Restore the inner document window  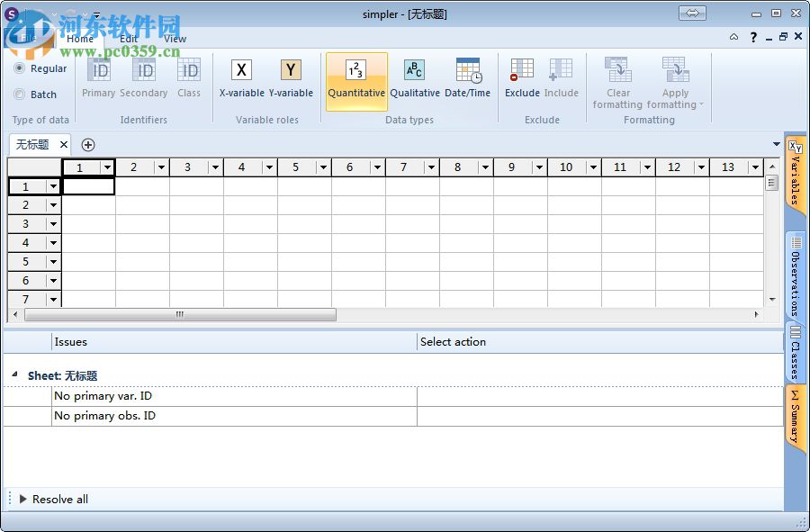point(783,37)
